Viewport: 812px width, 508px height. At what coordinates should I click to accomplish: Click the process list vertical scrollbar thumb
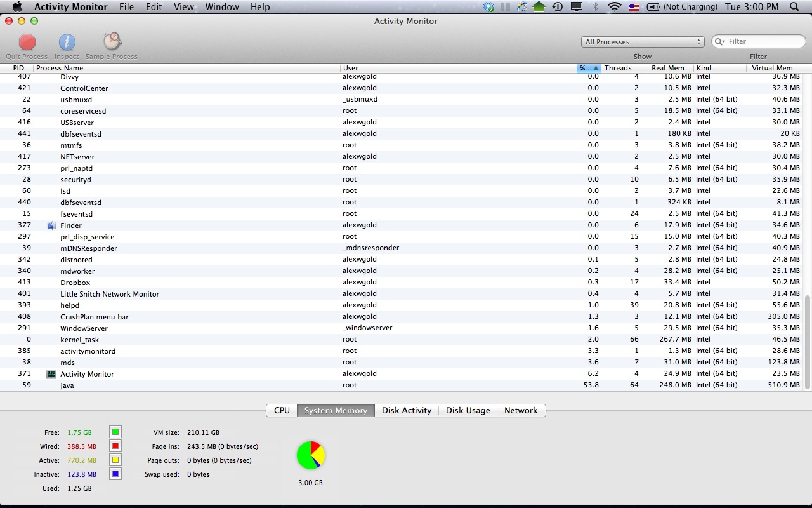pos(807,342)
